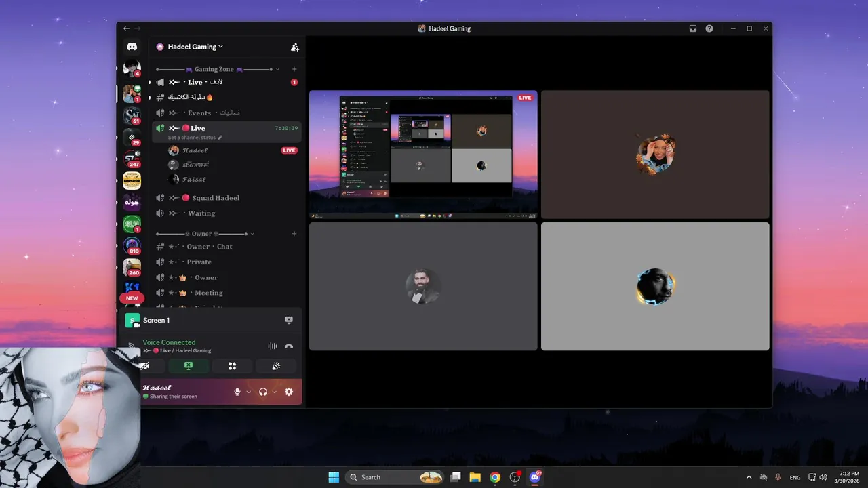Open microphone input options chevron
This screenshot has width=868, height=488.
[x=248, y=392]
